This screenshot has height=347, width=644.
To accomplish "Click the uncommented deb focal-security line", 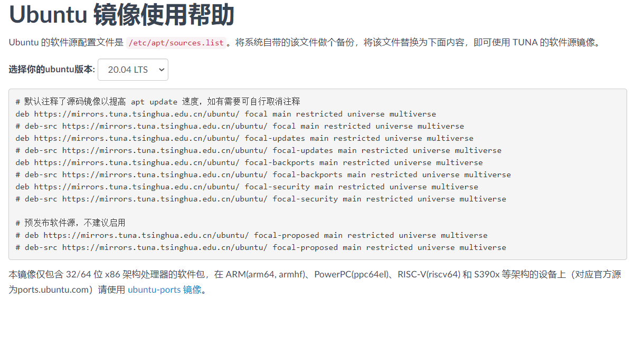I will (247, 187).
